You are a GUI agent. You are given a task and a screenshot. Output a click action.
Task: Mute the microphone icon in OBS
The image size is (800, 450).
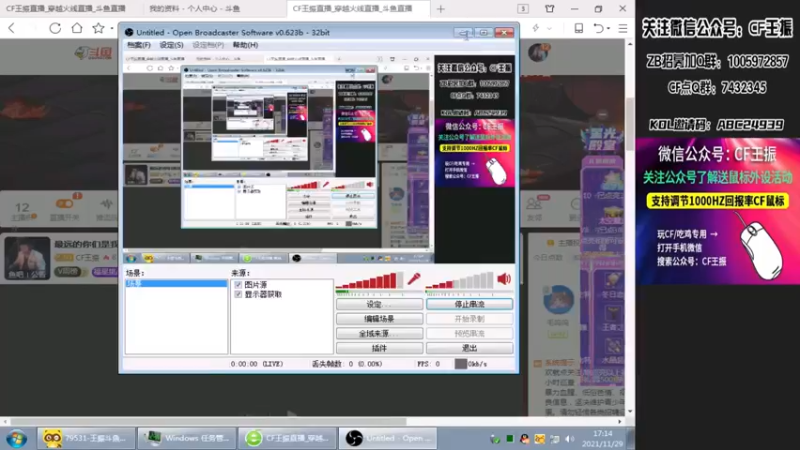pyautogui.click(x=414, y=279)
